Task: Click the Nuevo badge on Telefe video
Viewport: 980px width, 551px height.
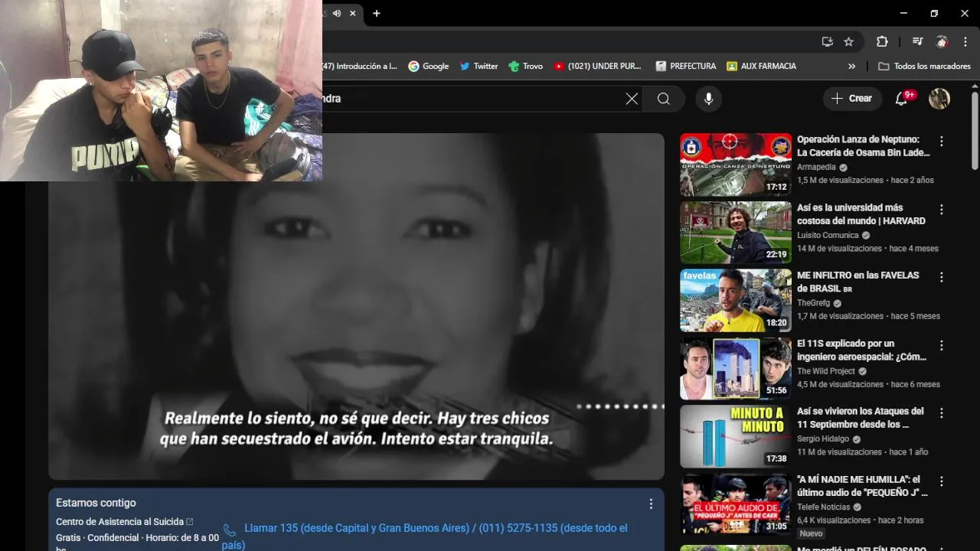Action: [811, 533]
